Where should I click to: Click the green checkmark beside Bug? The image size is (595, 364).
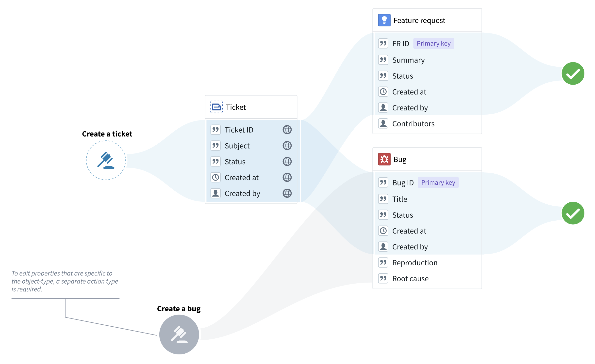click(x=573, y=213)
